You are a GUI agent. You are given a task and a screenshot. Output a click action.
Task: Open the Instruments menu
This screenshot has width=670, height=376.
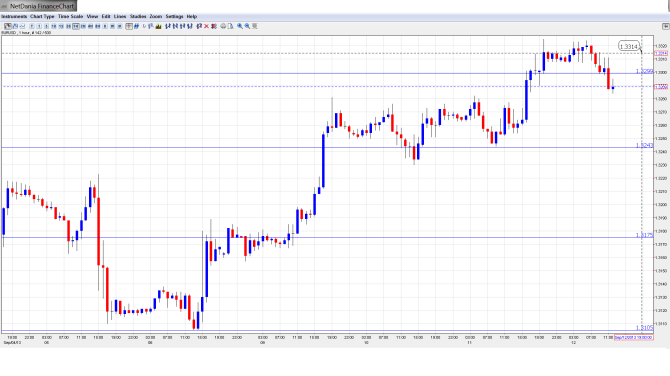pyautogui.click(x=14, y=16)
